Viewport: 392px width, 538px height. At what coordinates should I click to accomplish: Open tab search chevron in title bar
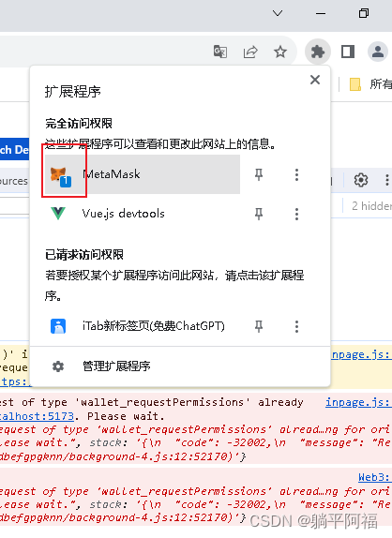[278, 13]
